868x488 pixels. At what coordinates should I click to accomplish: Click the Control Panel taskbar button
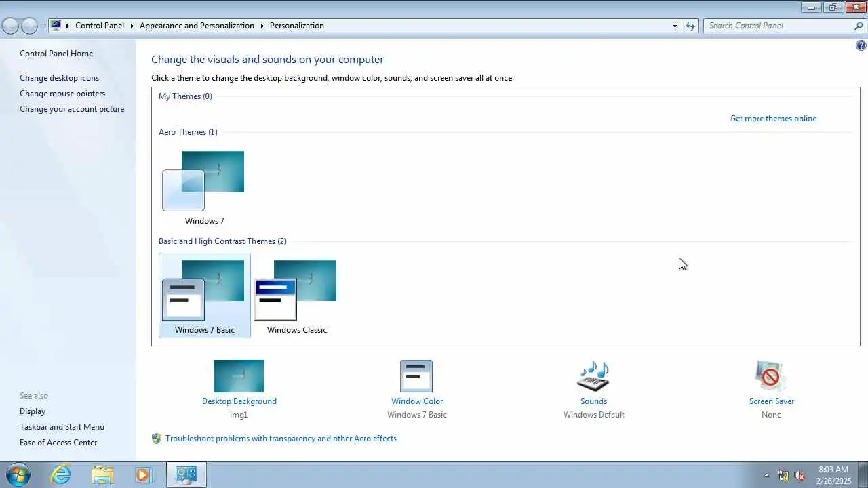point(186,474)
